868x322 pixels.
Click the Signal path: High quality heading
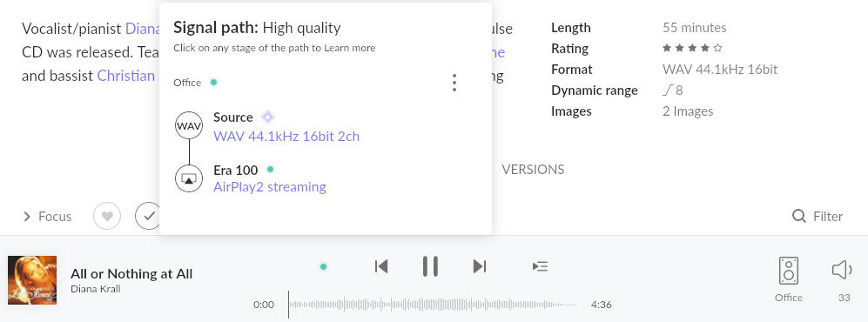point(257,28)
